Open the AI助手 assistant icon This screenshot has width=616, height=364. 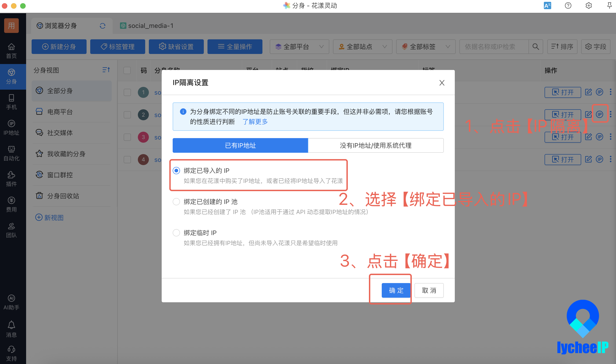[11, 302]
